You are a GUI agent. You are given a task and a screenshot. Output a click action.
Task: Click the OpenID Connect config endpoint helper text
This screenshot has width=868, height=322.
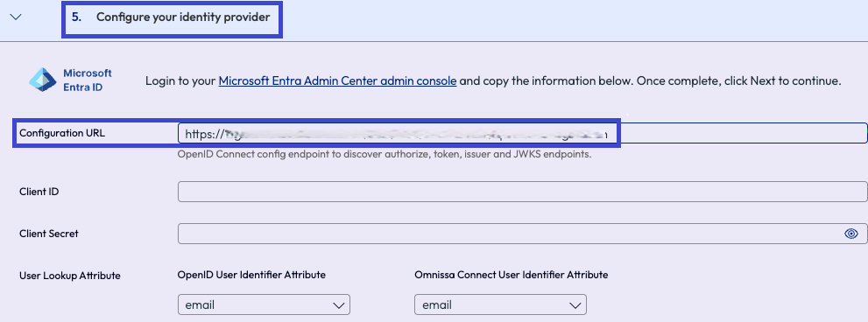pyautogui.click(x=385, y=154)
